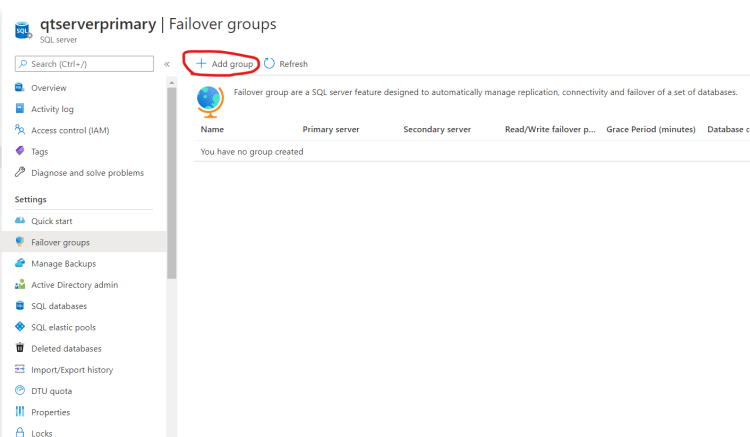This screenshot has height=437, width=750.
Task: Click the Manage Backups cloud icon
Action: pyautogui.click(x=20, y=263)
